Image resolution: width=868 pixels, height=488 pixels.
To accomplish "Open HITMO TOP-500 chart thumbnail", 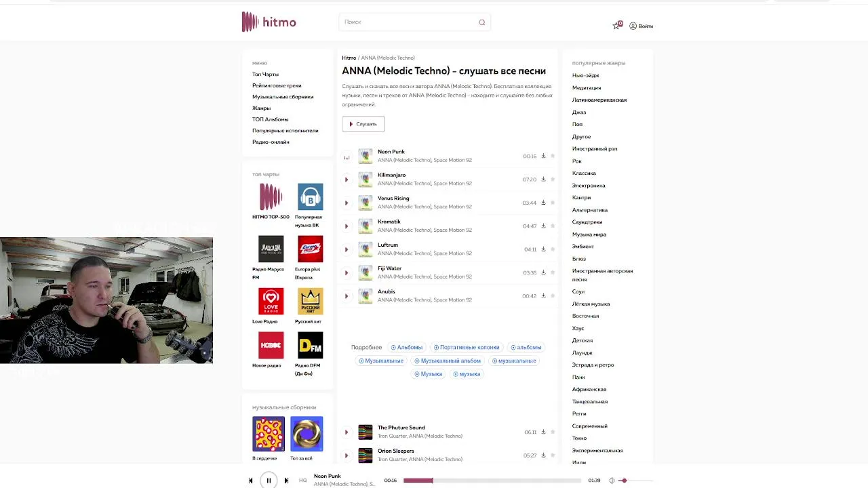I will point(271,197).
